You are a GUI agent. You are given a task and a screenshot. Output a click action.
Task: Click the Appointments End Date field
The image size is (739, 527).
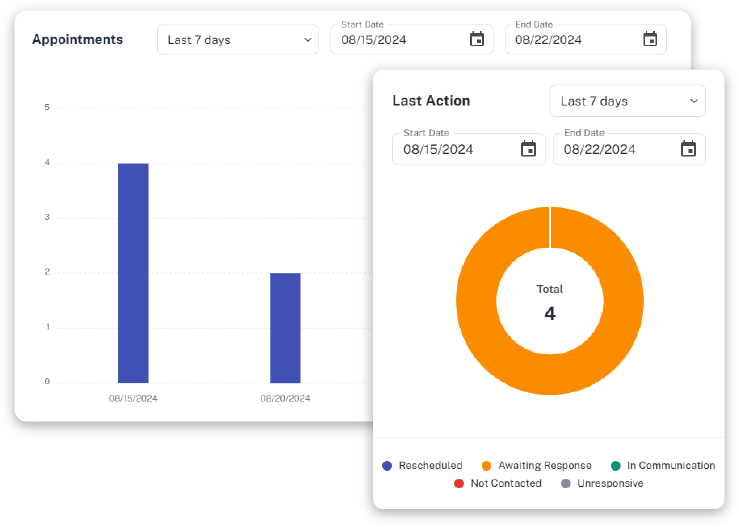(x=570, y=40)
